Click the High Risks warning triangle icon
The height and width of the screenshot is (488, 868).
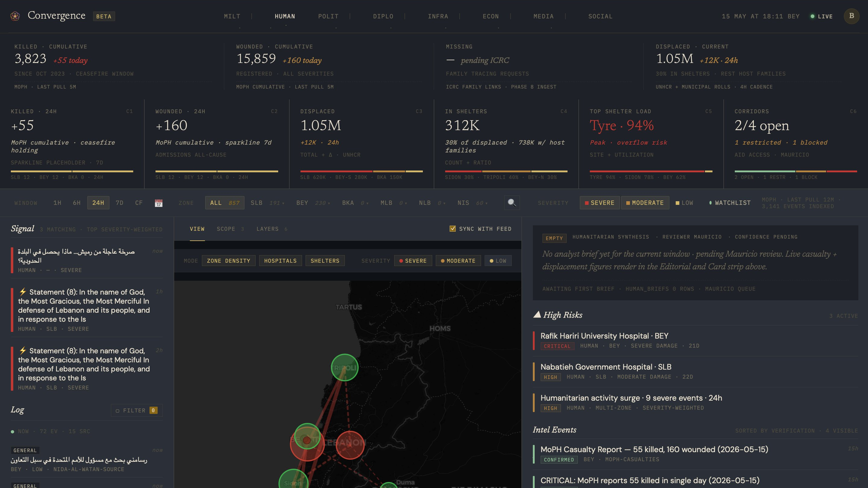pos(537,314)
